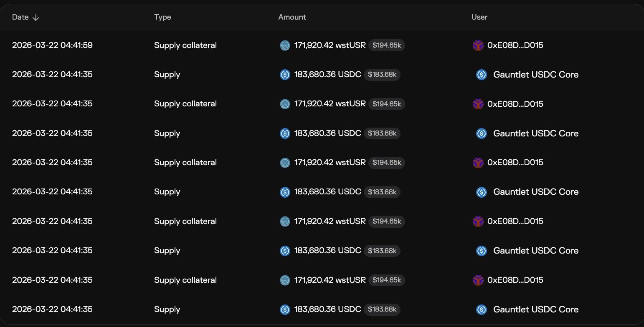This screenshot has height=327, width=644.
Task: Click the pixel avatar in the third row
Action: coord(478,104)
